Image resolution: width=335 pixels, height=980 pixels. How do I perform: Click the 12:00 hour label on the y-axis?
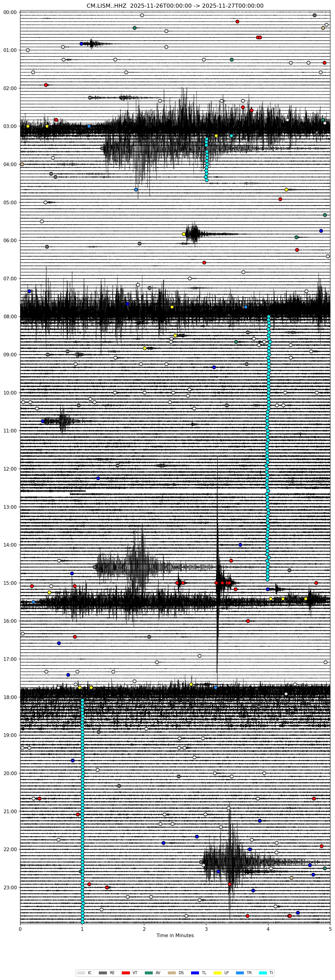tap(10, 469)
